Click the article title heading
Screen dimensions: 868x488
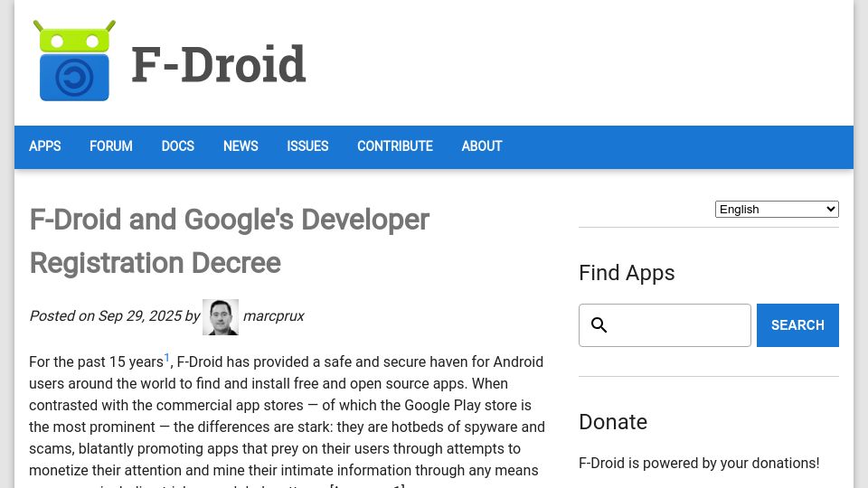pyautogui.click(x=229, y=240)
